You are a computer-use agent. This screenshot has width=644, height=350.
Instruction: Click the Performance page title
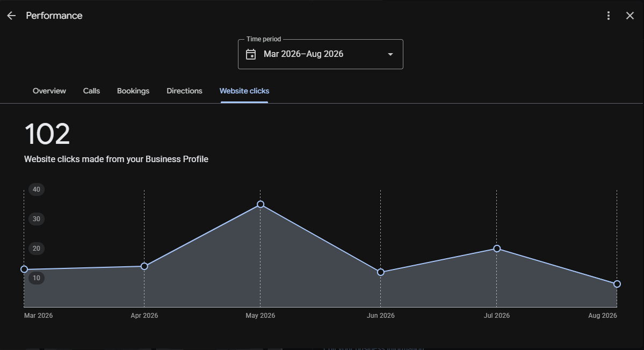tap(54, 16)
